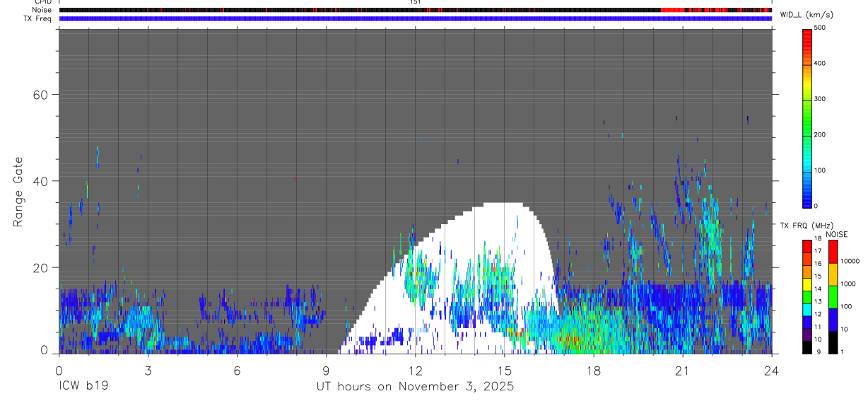Click the 12 tick on the UT hours axis

[415, 370]
